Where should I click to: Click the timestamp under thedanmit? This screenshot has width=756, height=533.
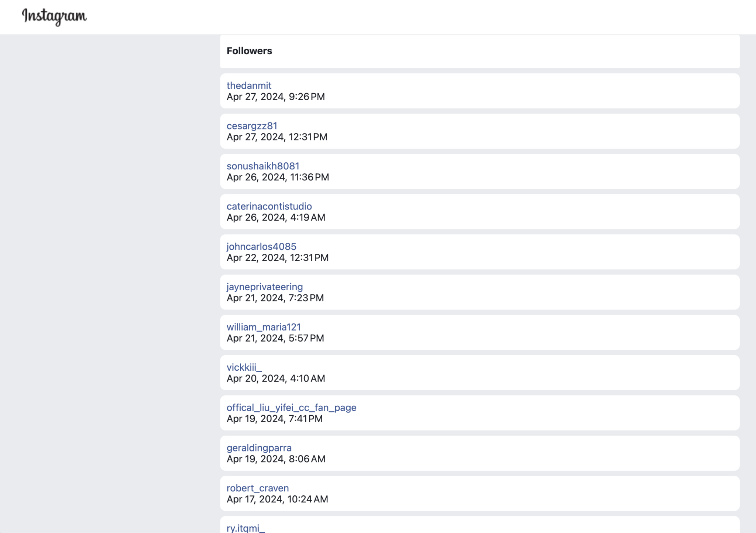(276, 97)
